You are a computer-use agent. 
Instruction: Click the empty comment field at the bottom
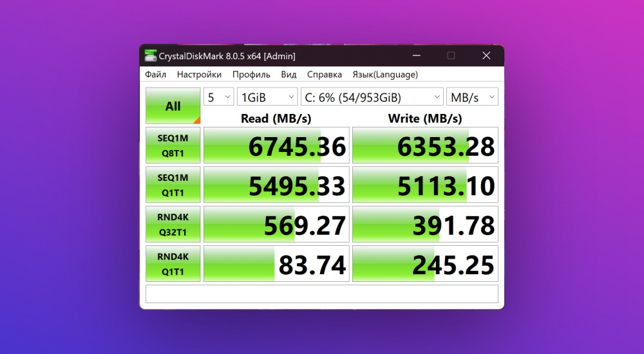(x=322, y=293)
